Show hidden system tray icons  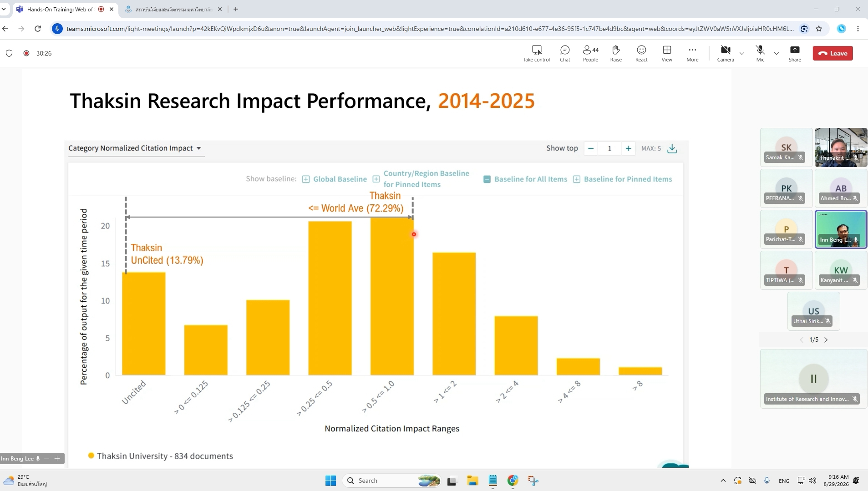[723, 481]
